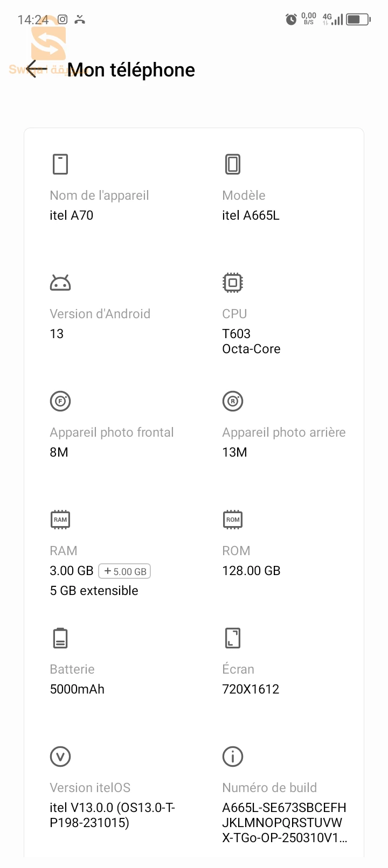Tap the front camera icon
This screenshot has width=388, height=868.
[60, 401]
